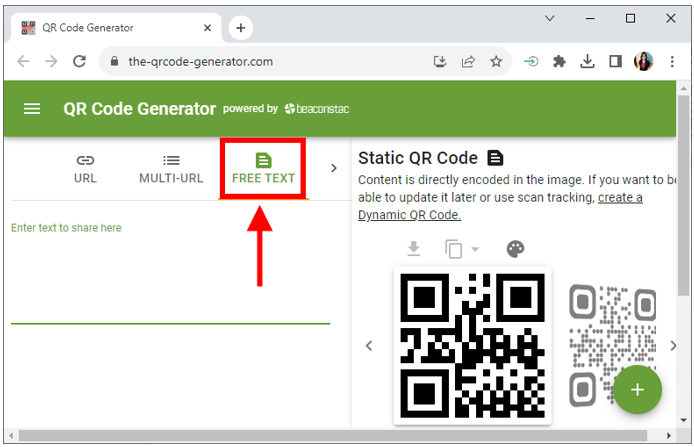Click the padlock site info icon
Viewport: 694px width, 447px height.
[x=114, y=61]
